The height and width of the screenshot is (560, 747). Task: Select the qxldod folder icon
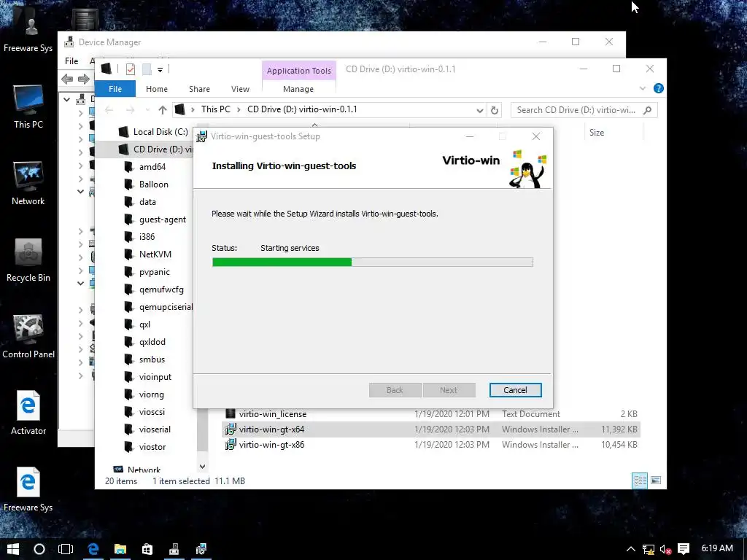point(128,342)
